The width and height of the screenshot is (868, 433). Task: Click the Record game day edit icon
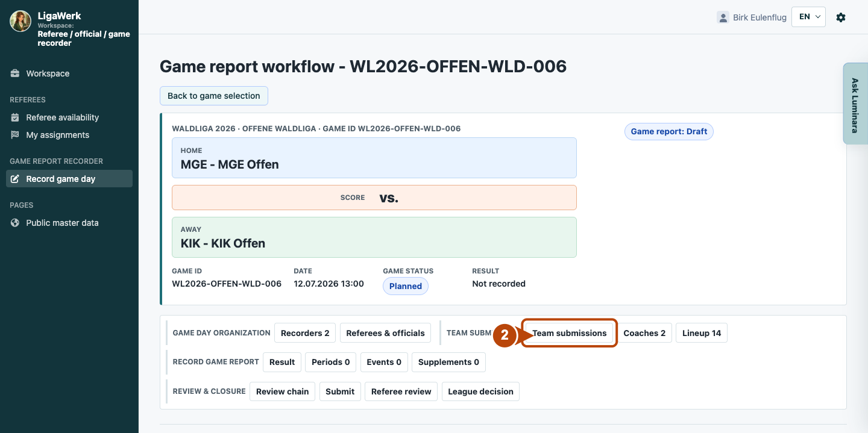15,179
